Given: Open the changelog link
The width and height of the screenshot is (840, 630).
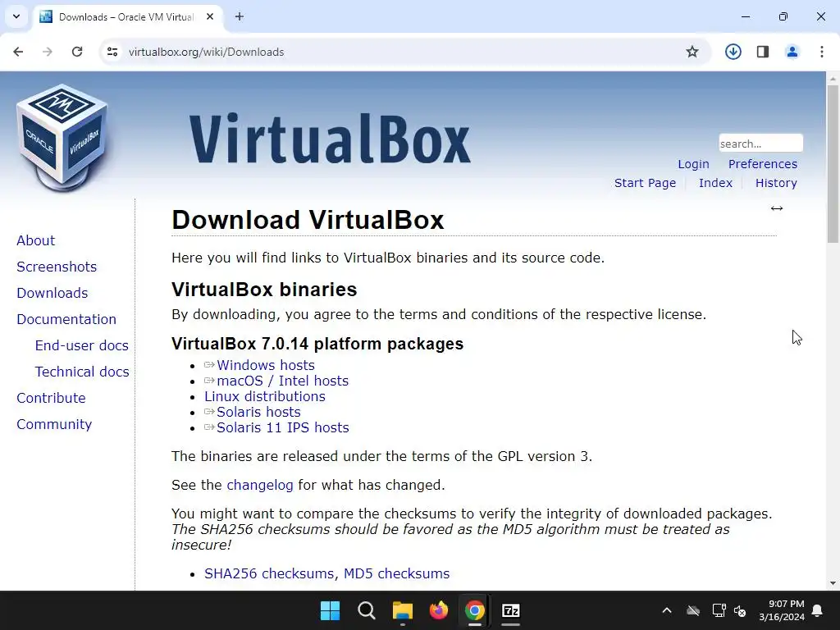Looking at the screenshot, I should (x=260, y=485).
